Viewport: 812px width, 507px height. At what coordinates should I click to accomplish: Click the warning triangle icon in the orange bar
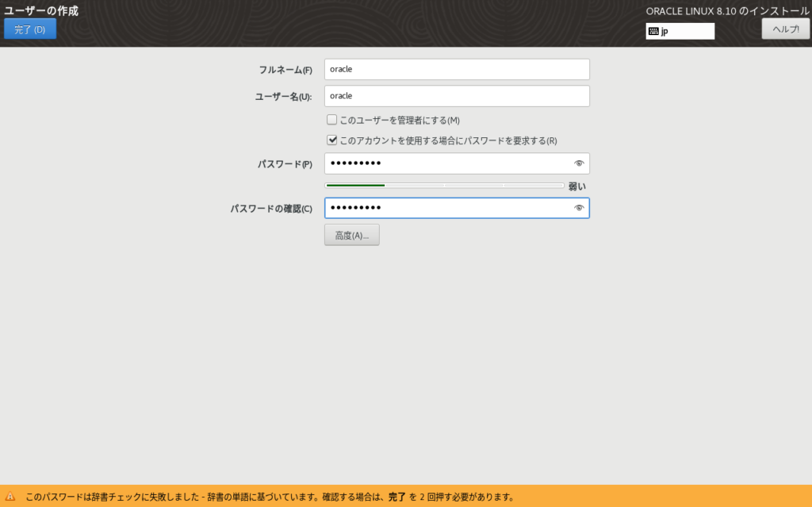10,497
